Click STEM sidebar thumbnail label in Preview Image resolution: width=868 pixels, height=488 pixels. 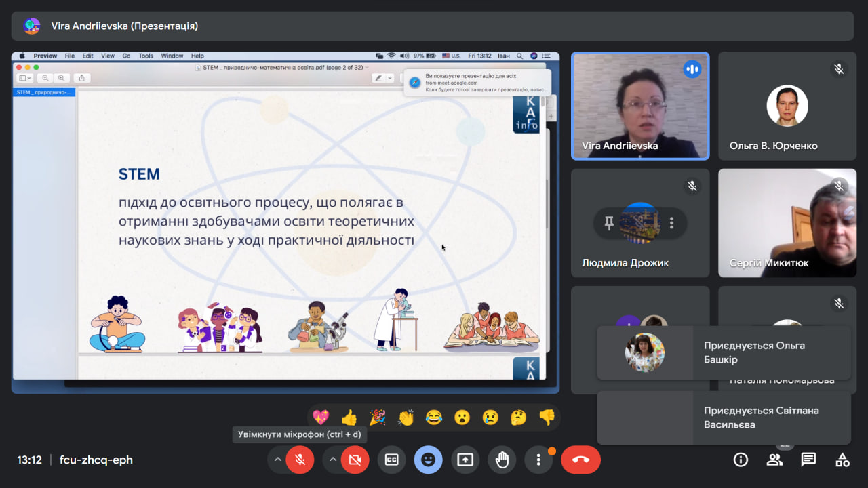click(44, 92)
